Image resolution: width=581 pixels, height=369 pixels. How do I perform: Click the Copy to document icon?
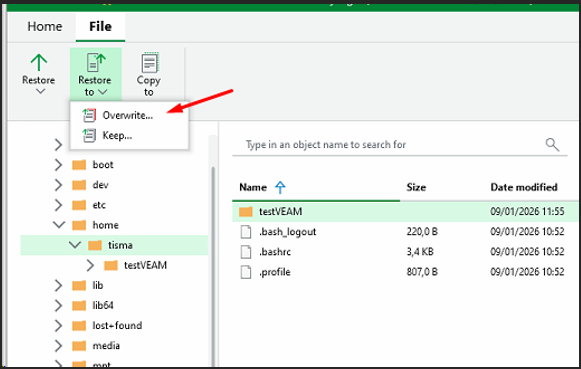pyautogui.click(x=150, y=62)
